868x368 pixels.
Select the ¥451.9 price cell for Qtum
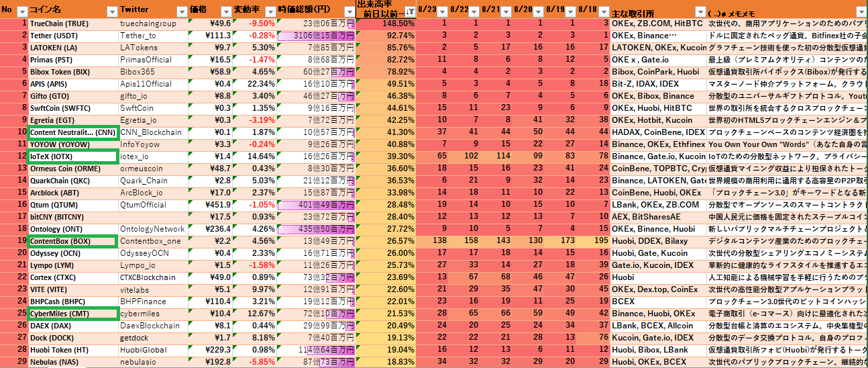coord(211,205)
